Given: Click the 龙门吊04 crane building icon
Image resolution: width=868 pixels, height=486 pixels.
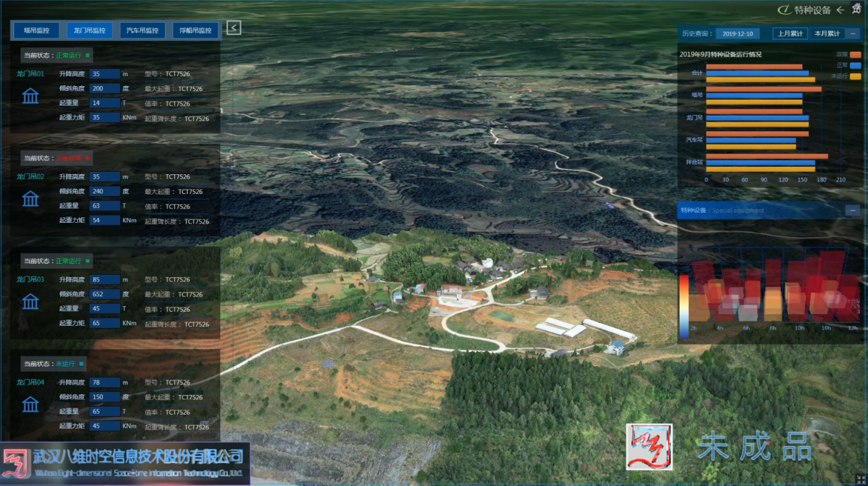Looking at the screenshot, I should (30, 404).
